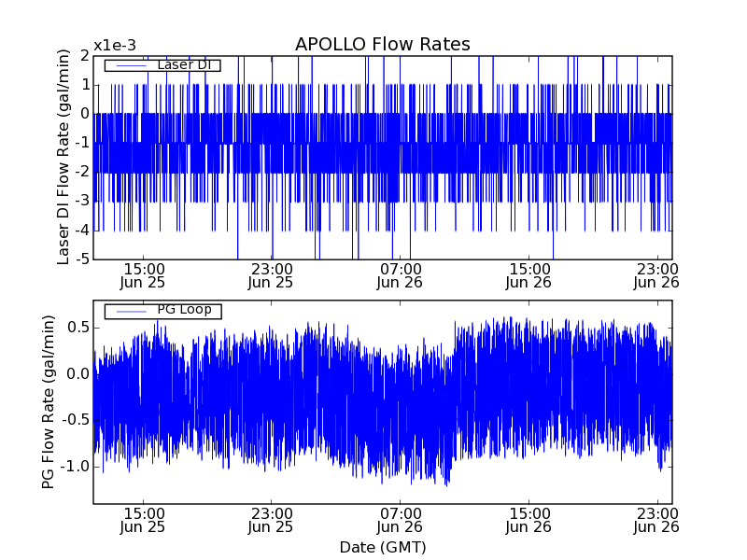The image size is (747, 560).
Task: Select the PG Loop legend box
Action: click(x=162, y=311)
